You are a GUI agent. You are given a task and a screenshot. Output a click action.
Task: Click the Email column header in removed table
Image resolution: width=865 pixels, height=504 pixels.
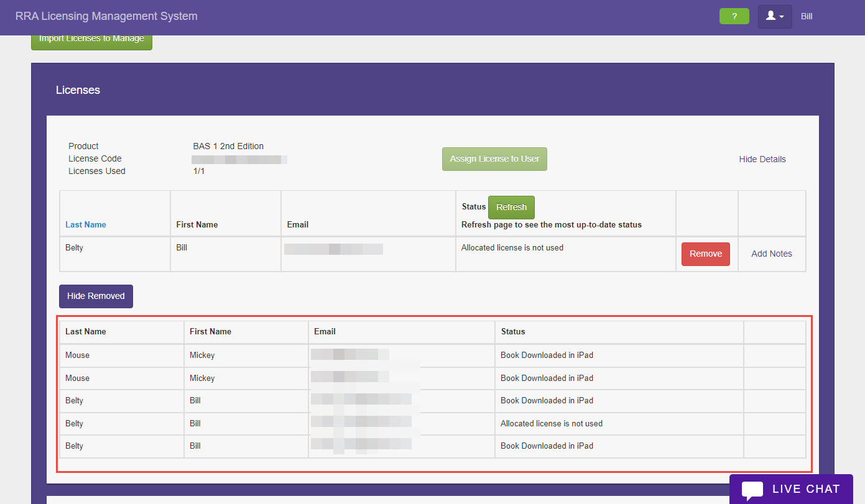tap(325, 331)
